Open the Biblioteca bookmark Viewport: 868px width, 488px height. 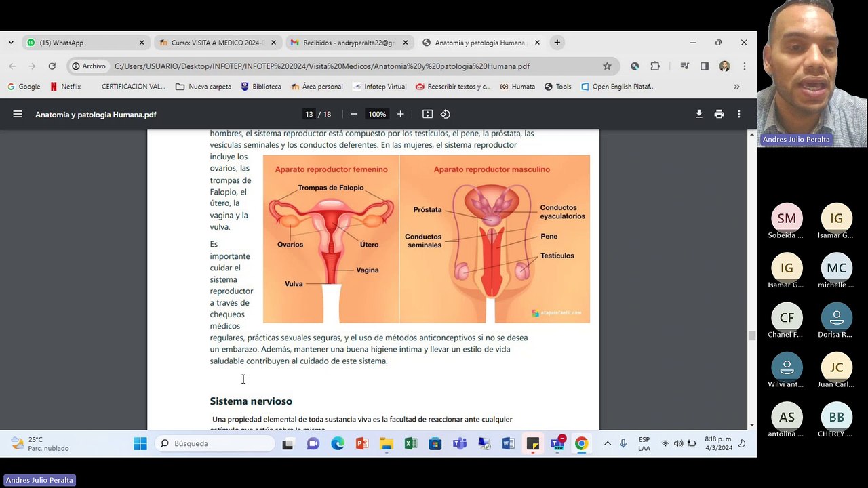pyautogui.click(x=261, y=87)
